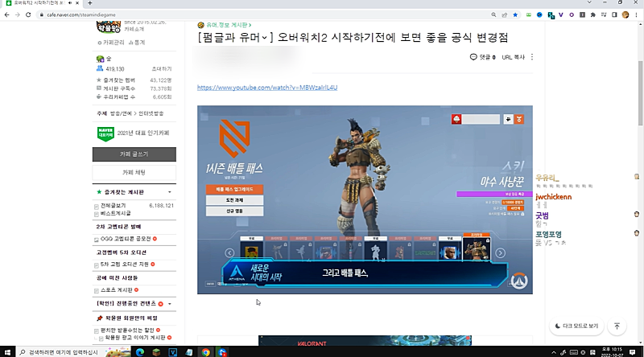Jump to top with the up-arrow button
644x357 pixels.
(617, 326)
